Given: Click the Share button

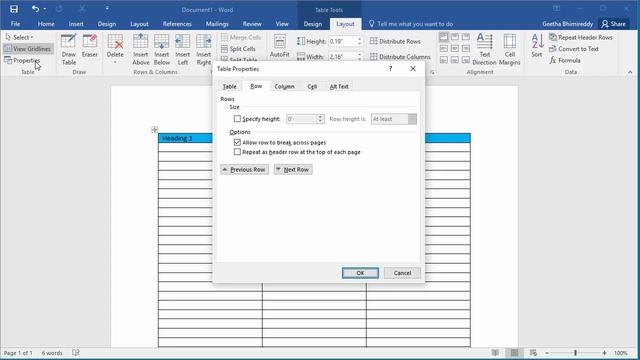Looking at the screenshot, I should [x=613, y=24].
